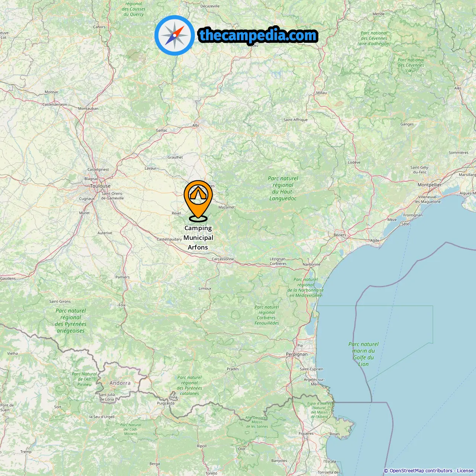Click the Millau town label
The height and width of the screenshot is (476, 476).
click(x=322, y=93)
